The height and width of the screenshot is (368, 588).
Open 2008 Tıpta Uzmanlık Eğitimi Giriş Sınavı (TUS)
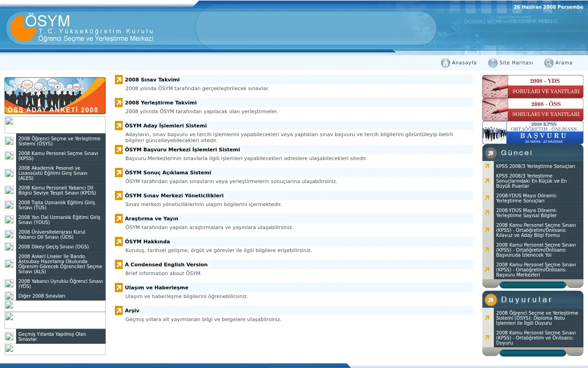coord(61,205)
